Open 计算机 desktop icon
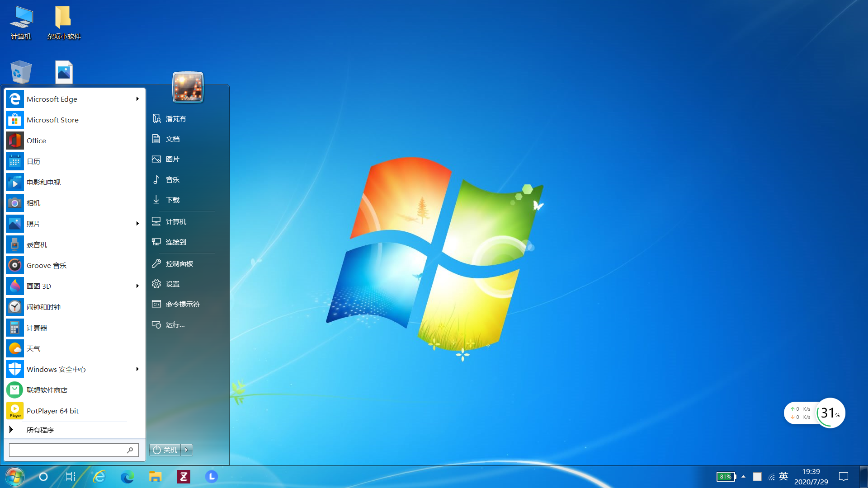This screenshot has width=868, height=488. pyautogui.click(x=21, y=23)
